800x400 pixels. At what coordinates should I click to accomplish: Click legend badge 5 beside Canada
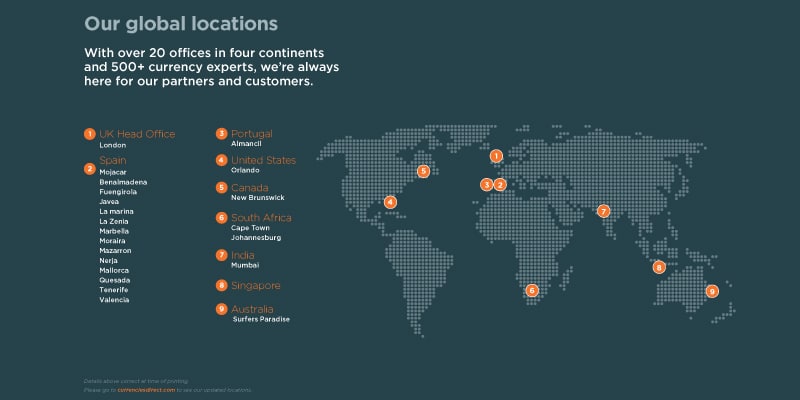pos(221,187)
